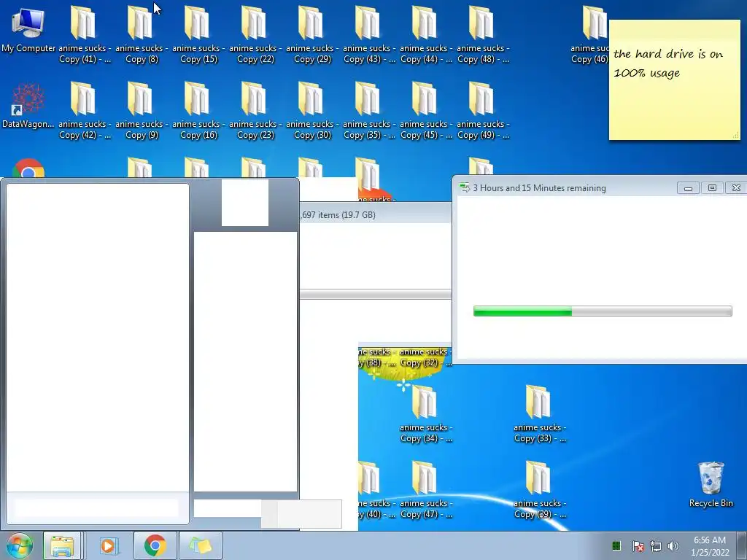Open the network tray icon
Image resolution: width=747 pixels, height=560 pixels.
point(656,545)
